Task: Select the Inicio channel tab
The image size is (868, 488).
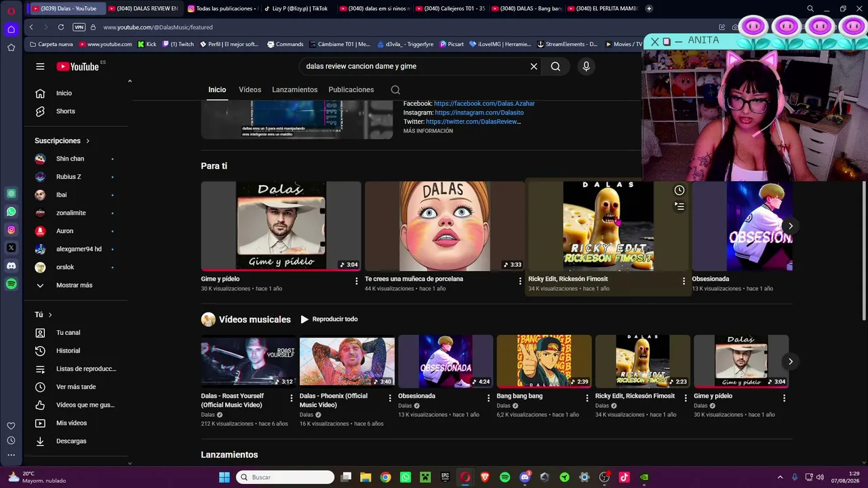Action: 217,90
